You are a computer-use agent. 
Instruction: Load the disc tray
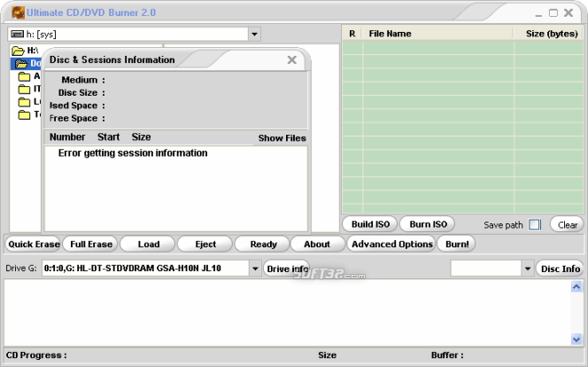click(148, 245)
